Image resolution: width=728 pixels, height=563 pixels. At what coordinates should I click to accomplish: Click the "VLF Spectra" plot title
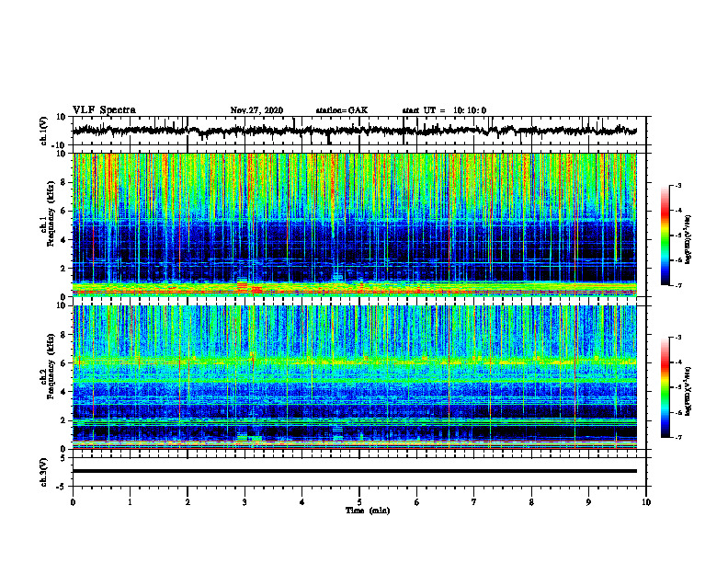tap(104, 110)
